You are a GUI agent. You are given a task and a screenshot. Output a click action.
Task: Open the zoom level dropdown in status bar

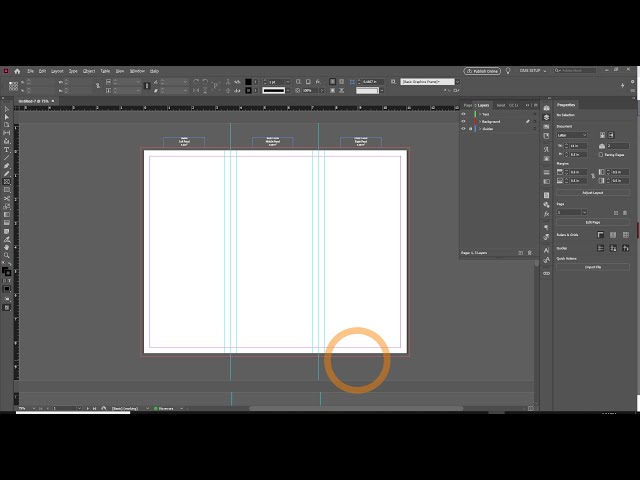point(34,408)
